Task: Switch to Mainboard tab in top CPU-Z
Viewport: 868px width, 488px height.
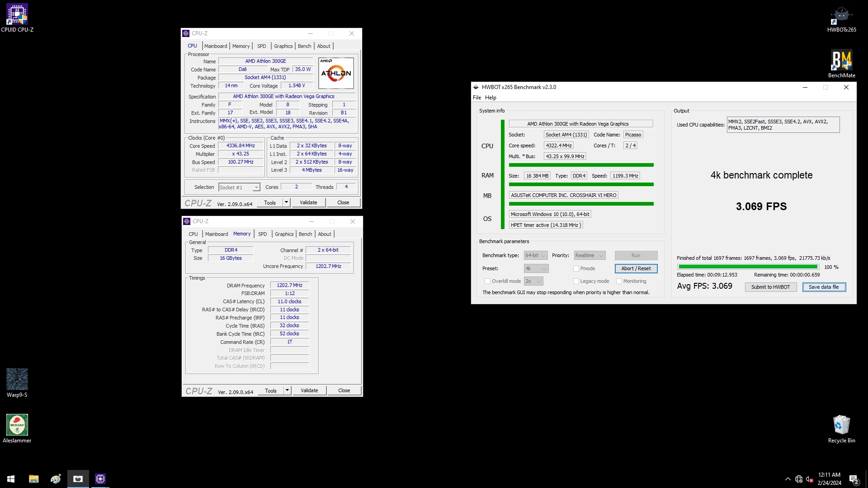Action: [216, 46]
